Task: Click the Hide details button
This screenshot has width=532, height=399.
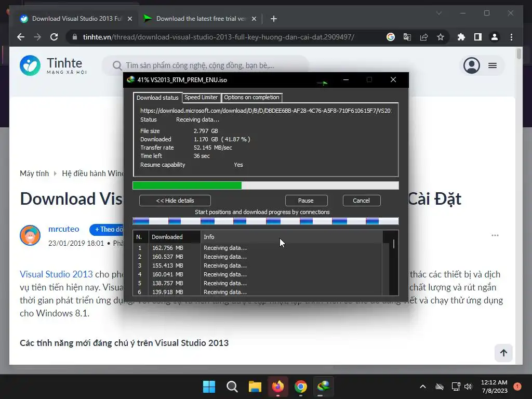Action: pos(175,201)
